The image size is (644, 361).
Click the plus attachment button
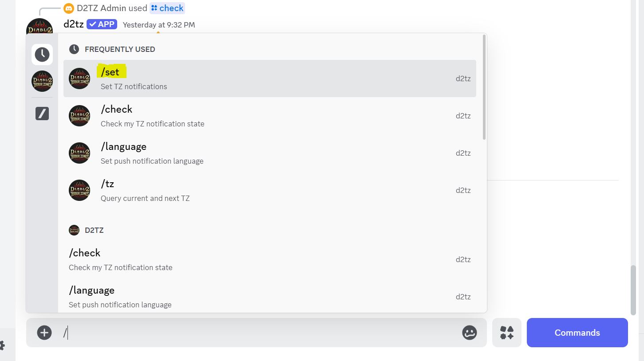click(44, 333)
